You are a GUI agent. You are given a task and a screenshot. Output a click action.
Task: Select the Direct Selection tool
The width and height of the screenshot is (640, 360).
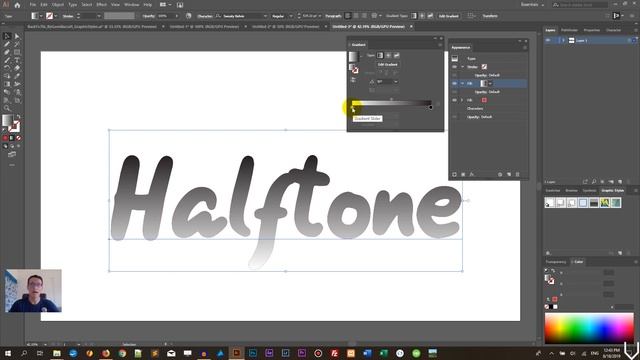17,36
